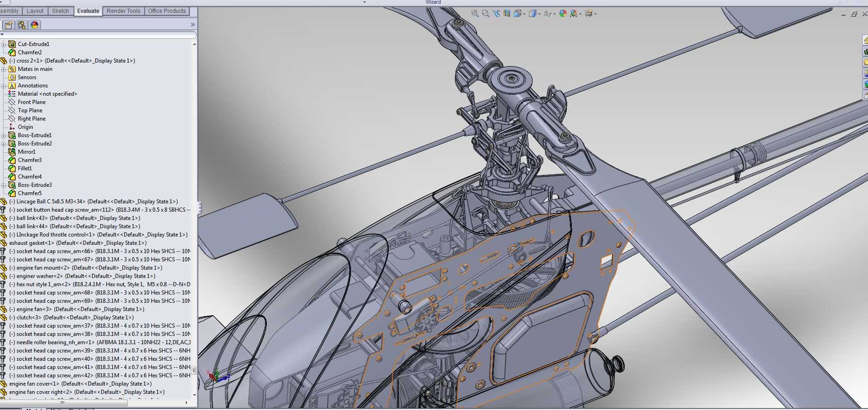
Task: Activate the Section View icon
Action: pyautogui.click(x=506, y=14)
